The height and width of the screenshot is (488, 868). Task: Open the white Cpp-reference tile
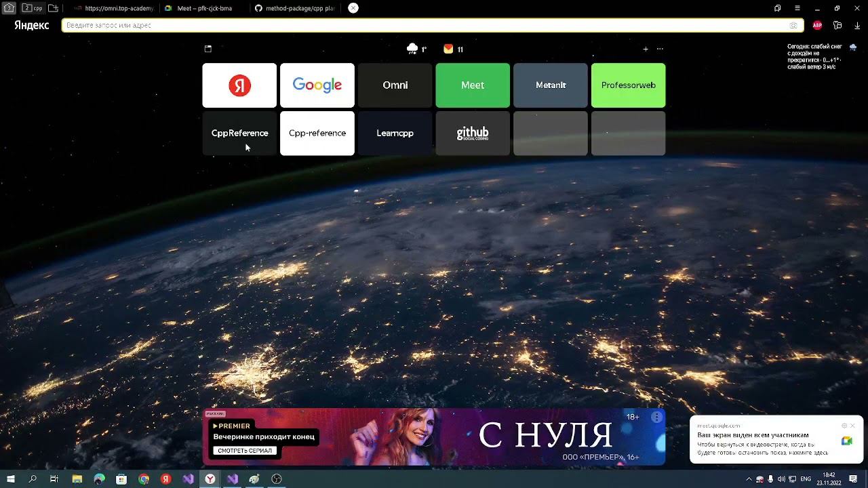click(317, 134)
